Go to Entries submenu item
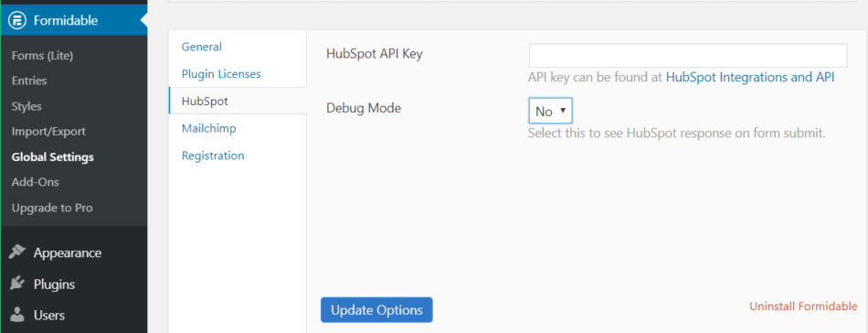The image size is (868, 333). coord(29,81)
